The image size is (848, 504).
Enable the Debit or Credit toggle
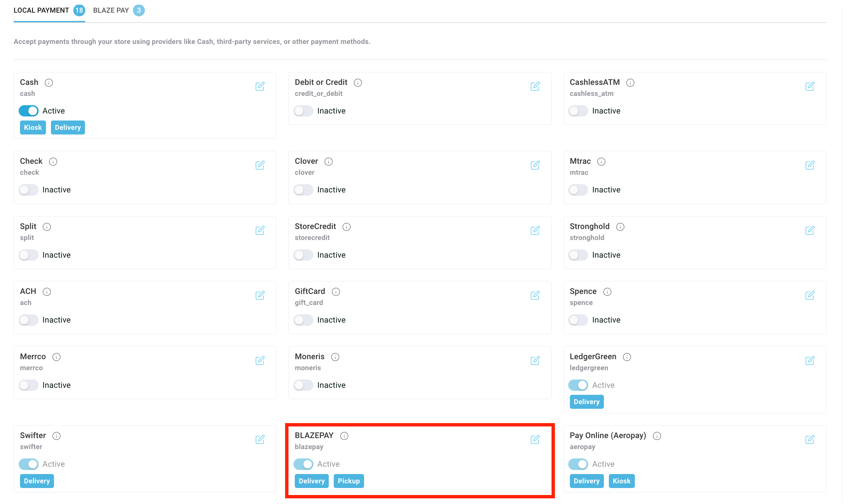(303, 111)
